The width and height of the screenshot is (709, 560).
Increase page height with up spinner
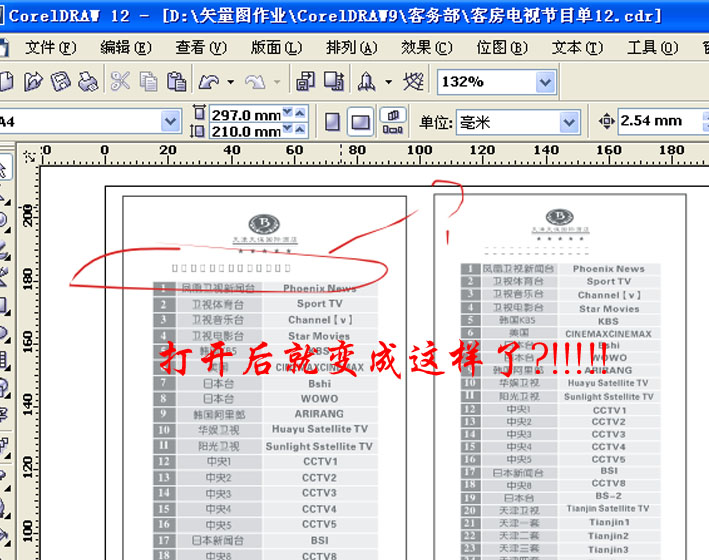click(x=300, y=130)
